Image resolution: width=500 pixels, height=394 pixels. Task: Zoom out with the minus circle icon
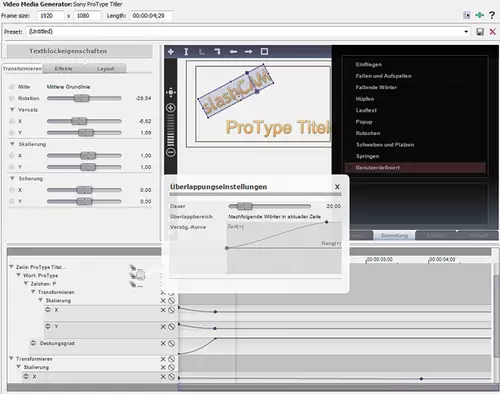[x=171, y=152]
